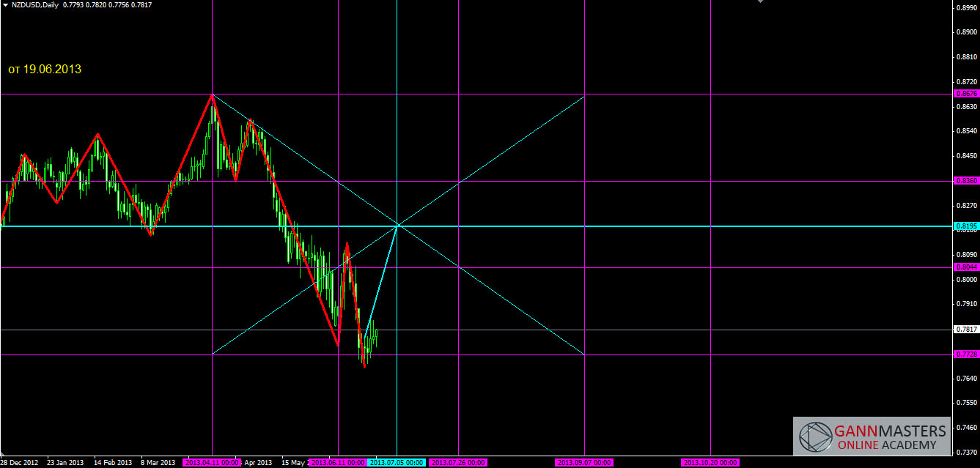This screenshot has height=468, width=980.
Task: Click the 0.8044 magenta price label
Action: pos(967,267)
